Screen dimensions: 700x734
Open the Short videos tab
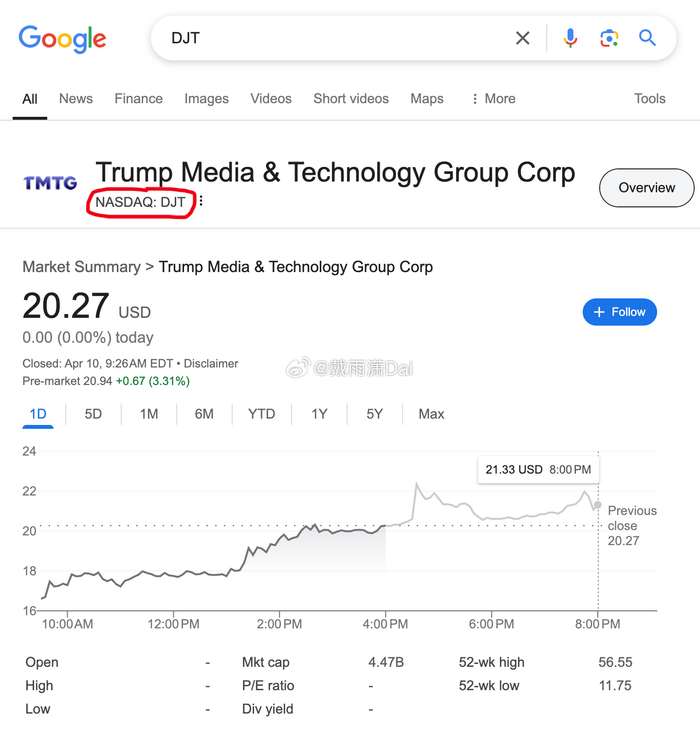tap(351, 99)
